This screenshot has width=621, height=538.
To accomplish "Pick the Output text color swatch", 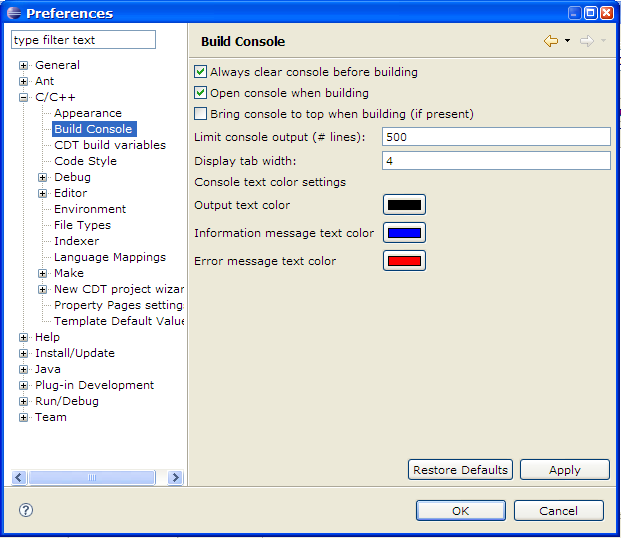I will pos(404,205).
